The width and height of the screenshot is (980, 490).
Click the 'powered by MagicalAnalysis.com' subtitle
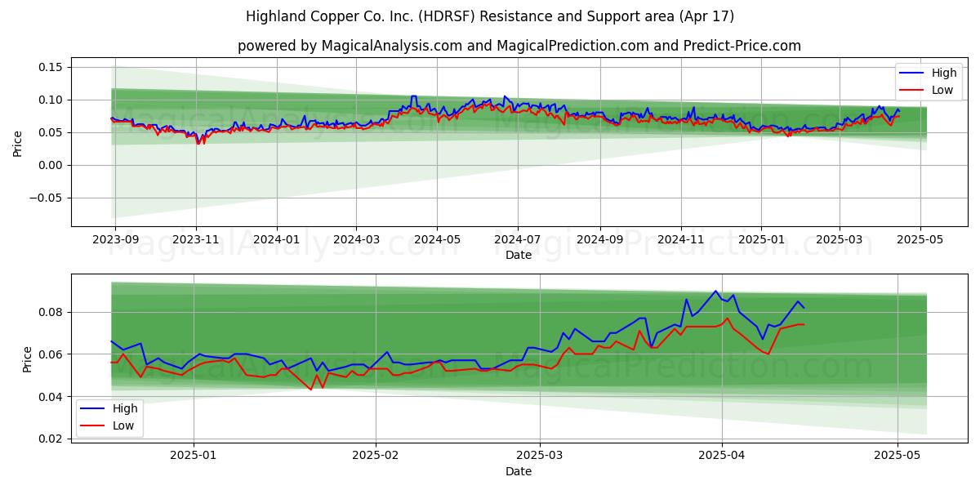519,46
